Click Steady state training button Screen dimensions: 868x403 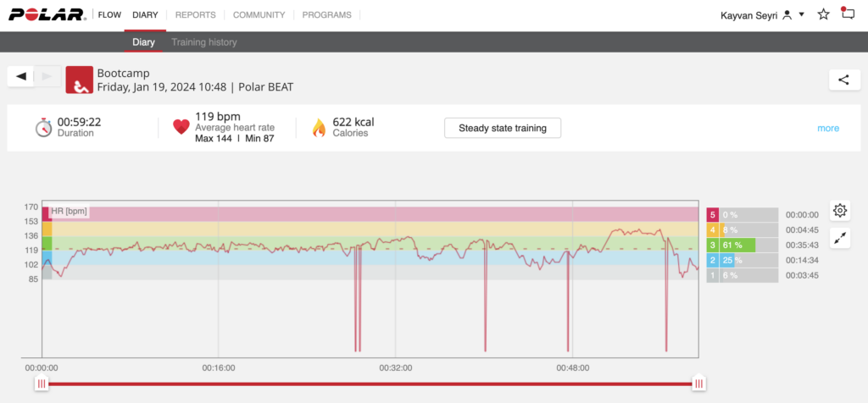(x=503, y=128)
